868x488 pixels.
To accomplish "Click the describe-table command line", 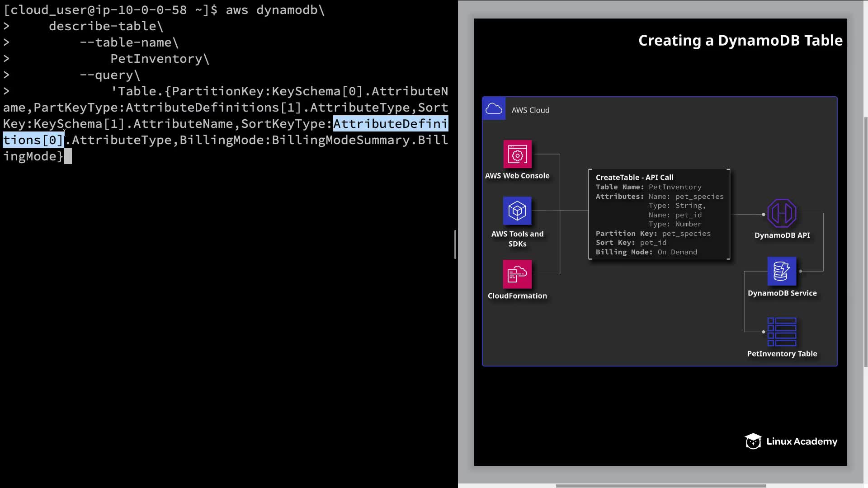I will pos(102,26).
